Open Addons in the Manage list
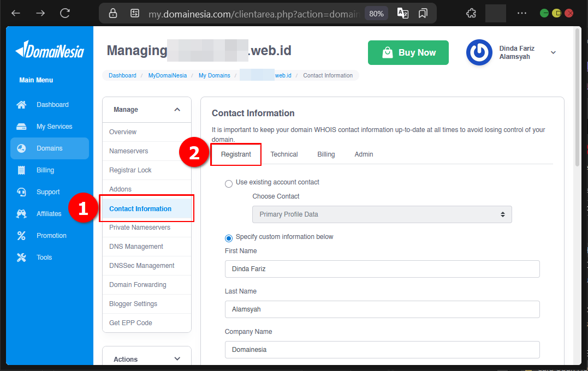This screenshot has width=588, height=371. [147, 188]
